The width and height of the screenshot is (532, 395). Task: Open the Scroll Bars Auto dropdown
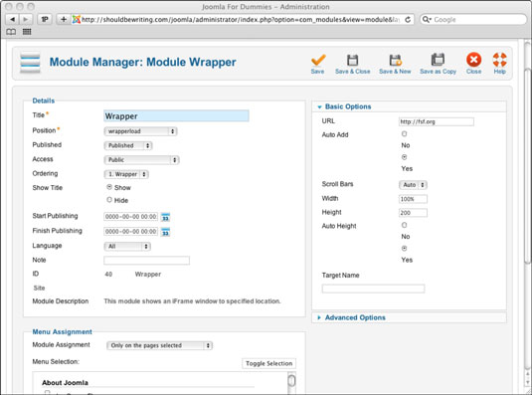[x=413, y=185]
